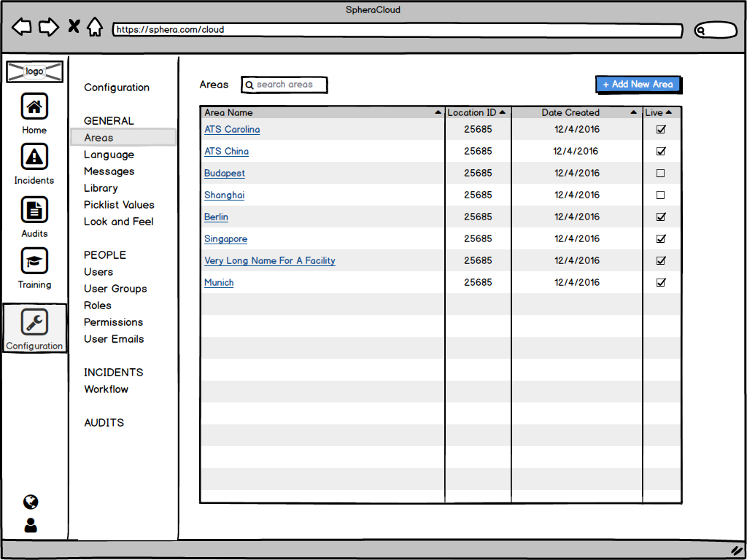The height and width of the screenshot is (560, 747).
Task: Open Very Long Name For A Facility
Action: pos(270,261)
